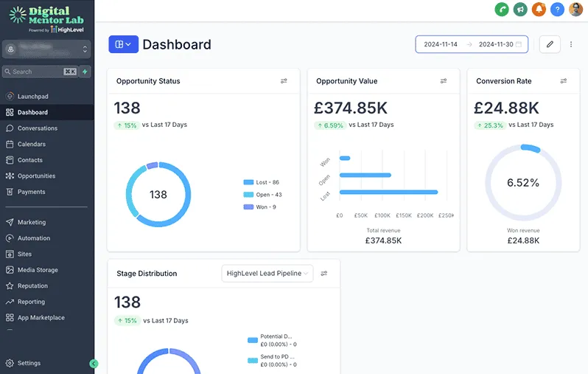Click the Won bar in Opportunity Value chart
Screen dimensions: 588x374
click(x=345, y=158)
